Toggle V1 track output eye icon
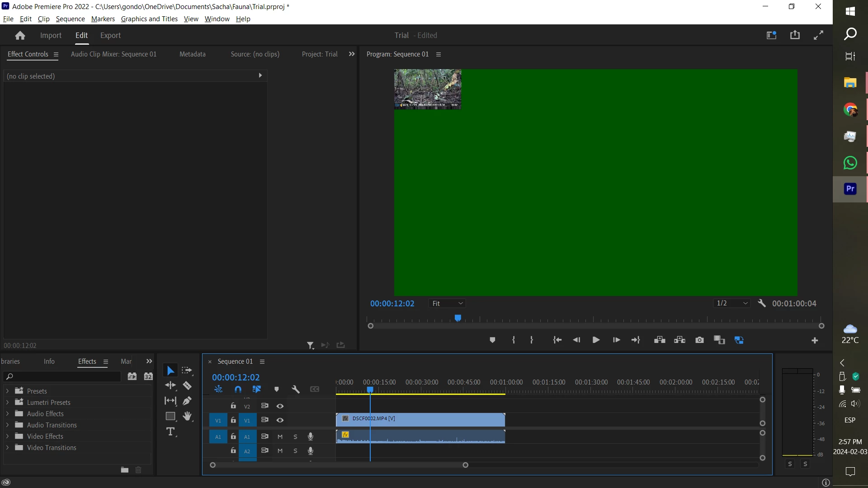Image resolution: width=868 pixels, height=488 pixels. click(x=280, y=420)
